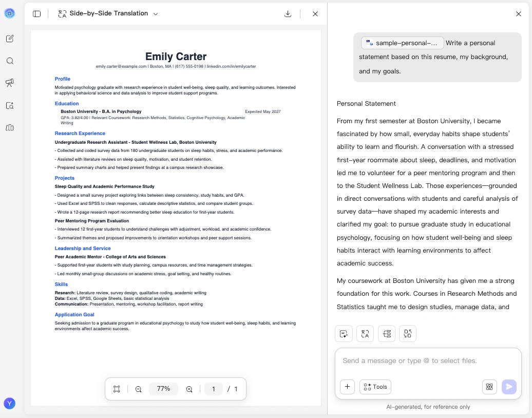Zoom out the document
This screenshot has width=532, height=418.
pos(139,389)
